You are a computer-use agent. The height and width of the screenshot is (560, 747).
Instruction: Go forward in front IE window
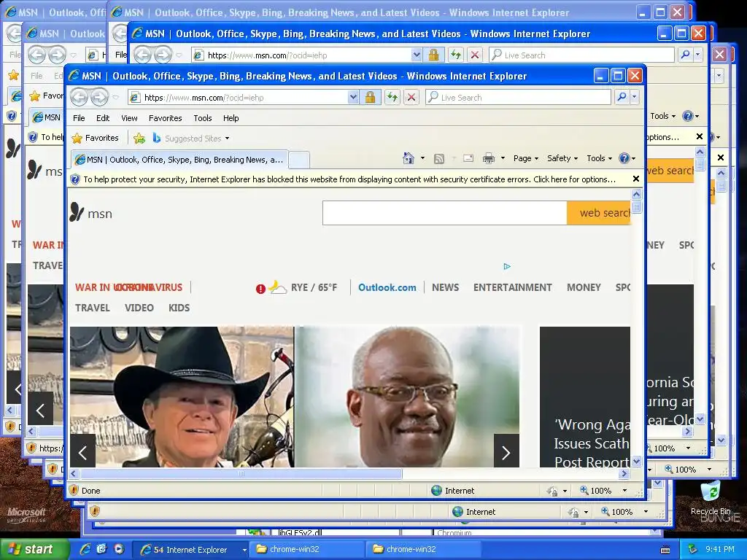99,98
